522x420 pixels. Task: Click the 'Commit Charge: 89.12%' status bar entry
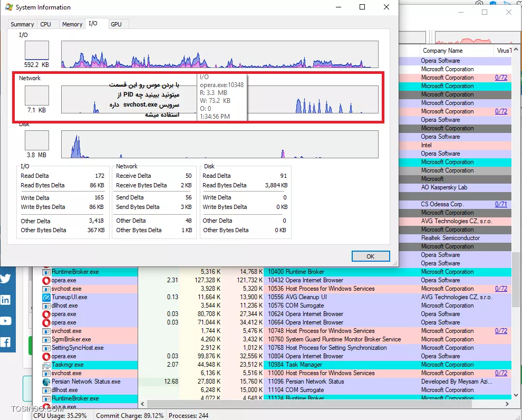130,416
